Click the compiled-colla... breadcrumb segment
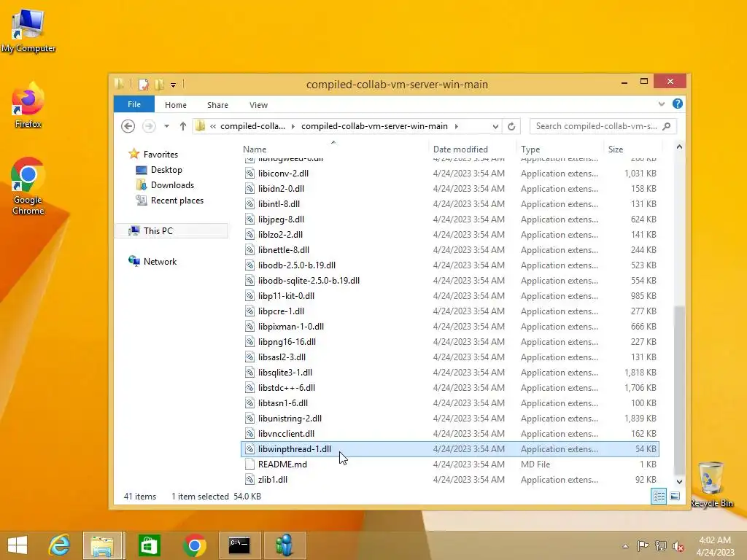 pyautogui.click(x=252, y=126)
